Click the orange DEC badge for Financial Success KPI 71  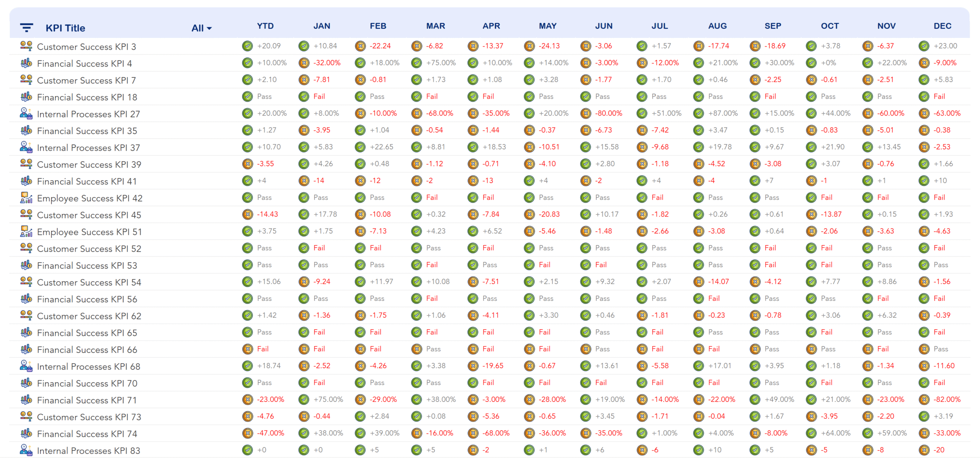pos(924,399)
